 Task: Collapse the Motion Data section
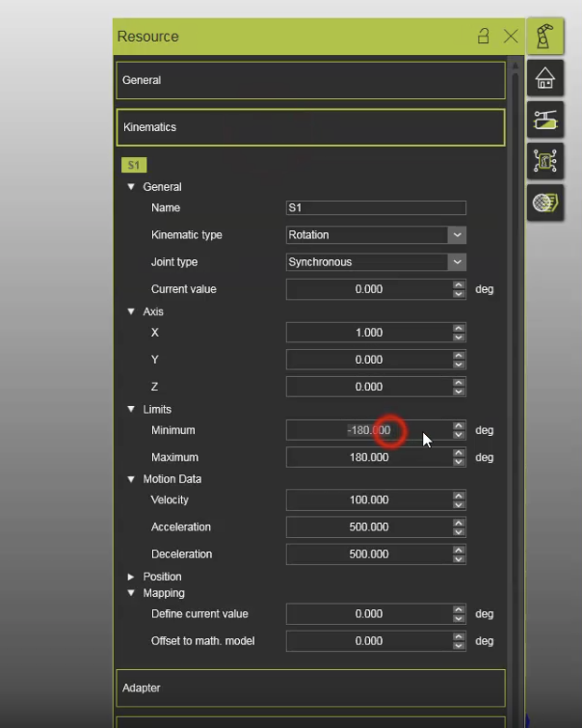click(131, 479)
